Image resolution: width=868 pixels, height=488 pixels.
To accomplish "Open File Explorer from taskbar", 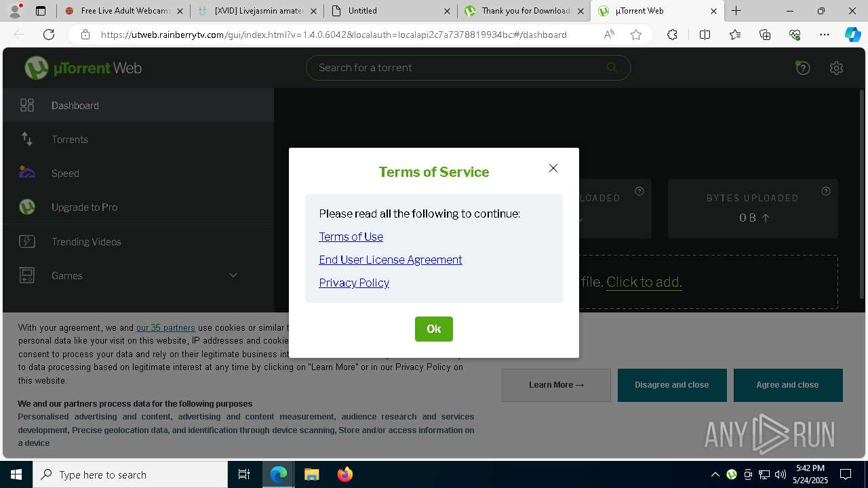I will click(x=311, y=474).
